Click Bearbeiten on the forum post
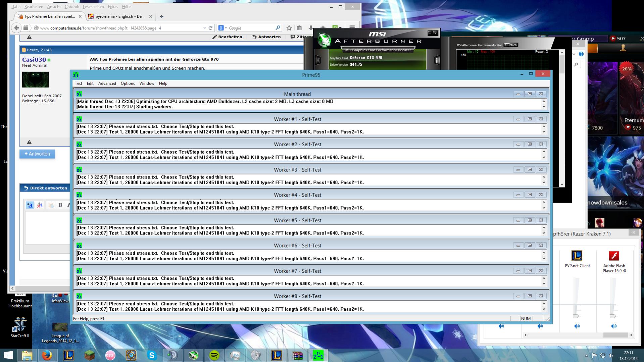Image resolution: width=644 pixels, height=362 pixels. pos(227,37)
